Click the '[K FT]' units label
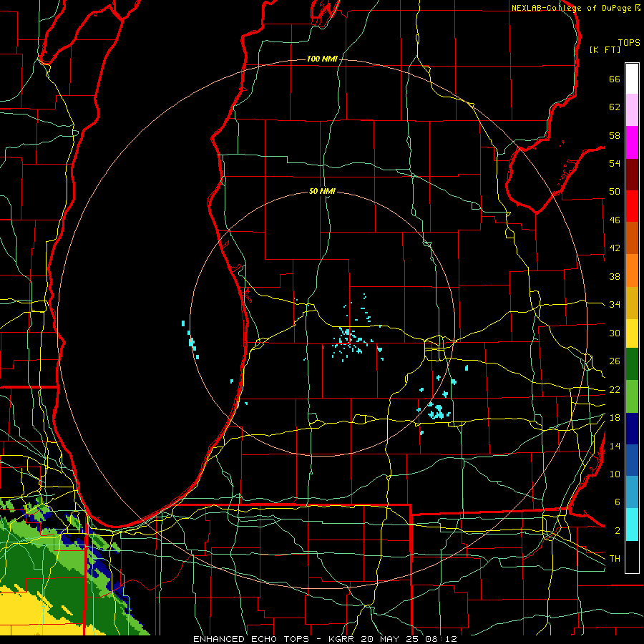 pos(605,50)
